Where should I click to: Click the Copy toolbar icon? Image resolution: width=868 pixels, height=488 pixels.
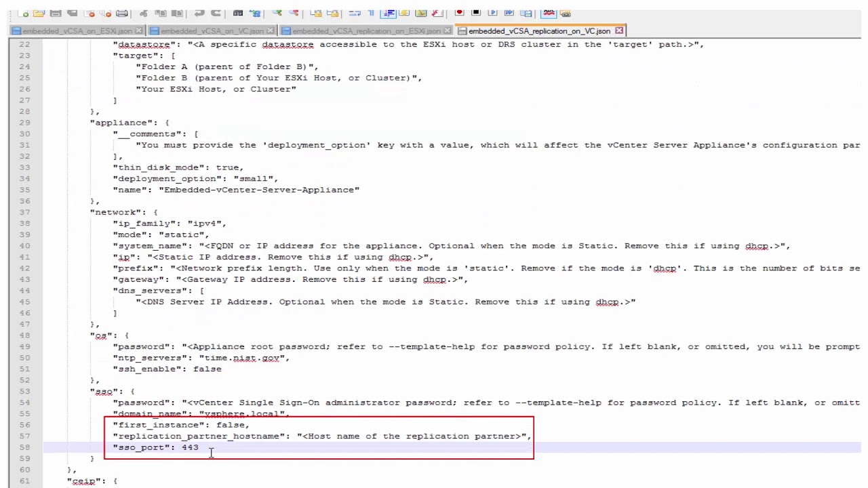pos(160,13)
